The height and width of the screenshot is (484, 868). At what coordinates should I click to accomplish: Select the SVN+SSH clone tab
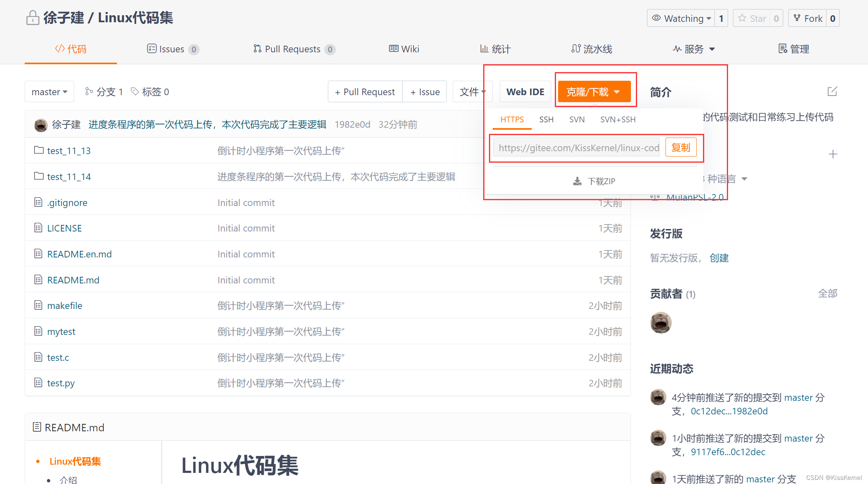[x=618, y=119]
